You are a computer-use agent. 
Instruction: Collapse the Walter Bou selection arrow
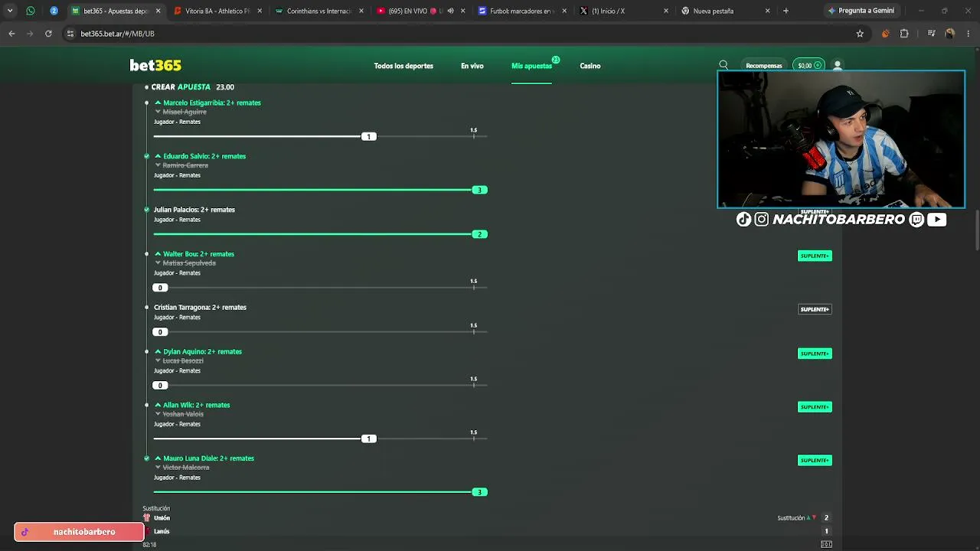tap(158, 254)
